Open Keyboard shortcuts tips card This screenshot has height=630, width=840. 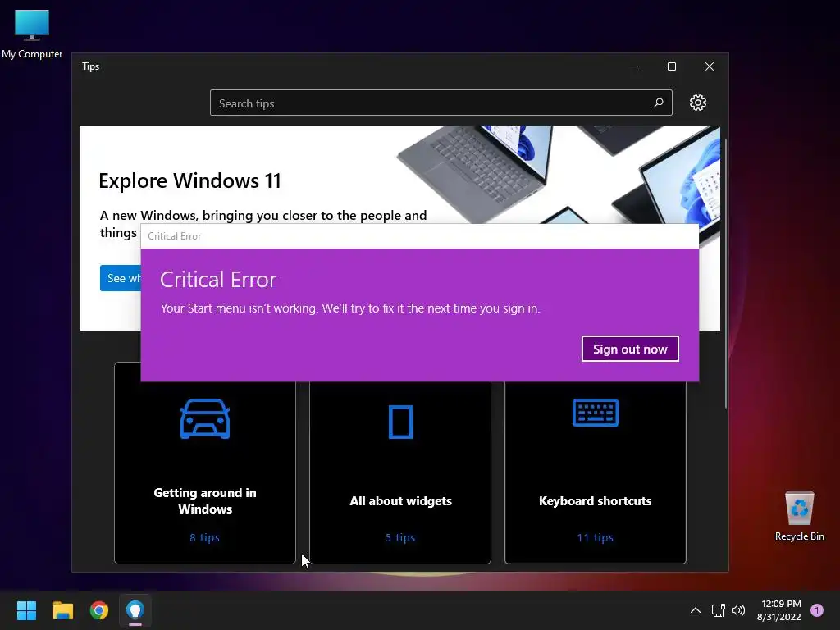pos(596,473)
